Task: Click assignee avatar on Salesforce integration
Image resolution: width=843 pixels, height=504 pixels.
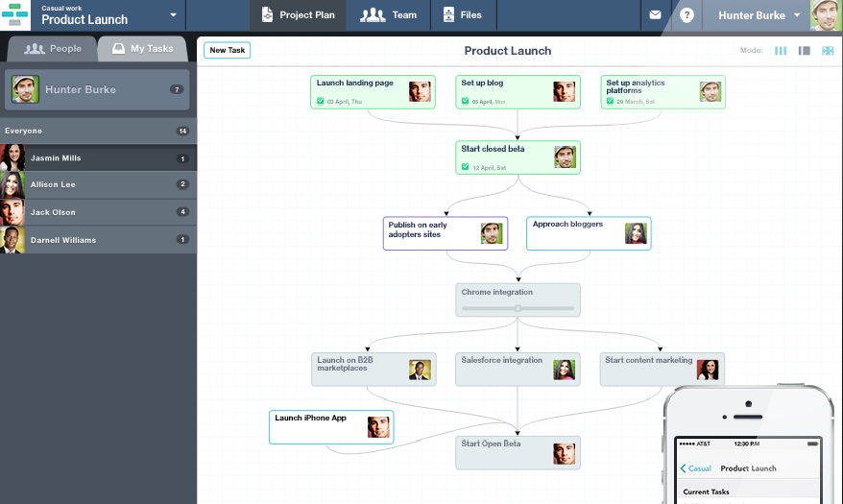Action: pyautogui.click(x=564, y=370)
